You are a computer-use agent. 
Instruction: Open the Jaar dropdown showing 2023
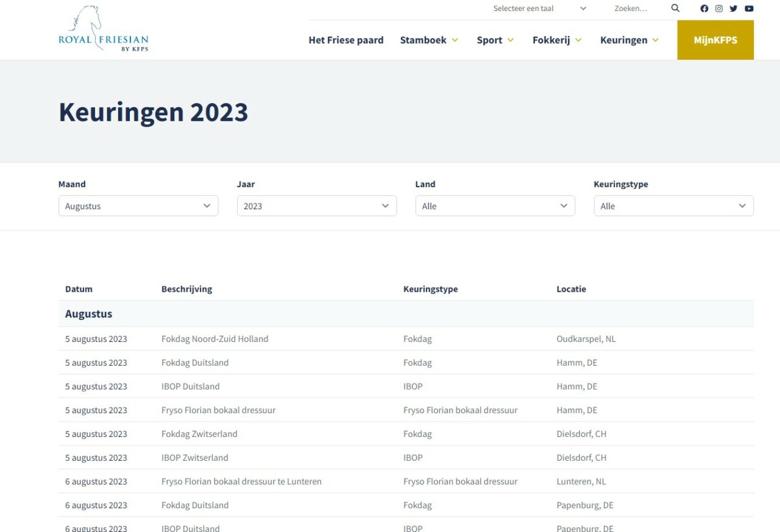tap(316, 205)
